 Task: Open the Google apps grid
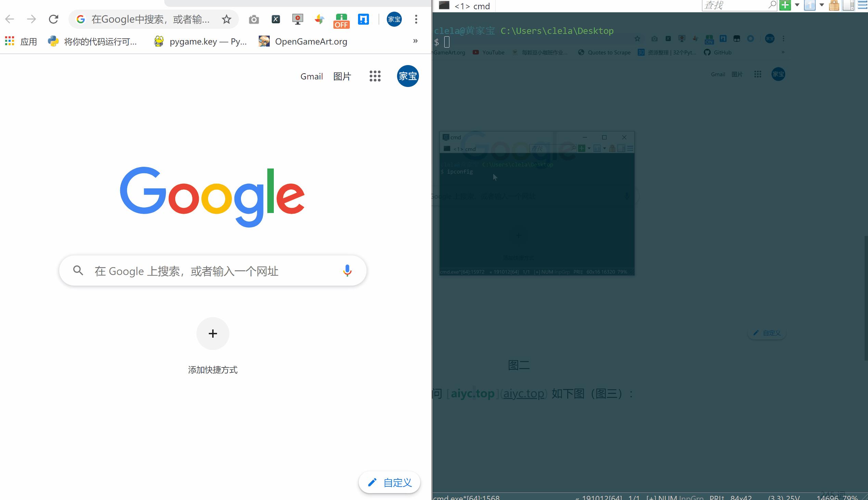click(375, 76)
